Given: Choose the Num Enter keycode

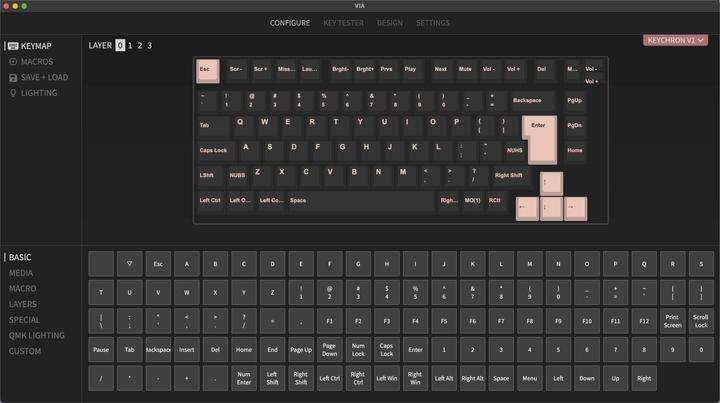Looking at the screenshot, I should point(244,379).
